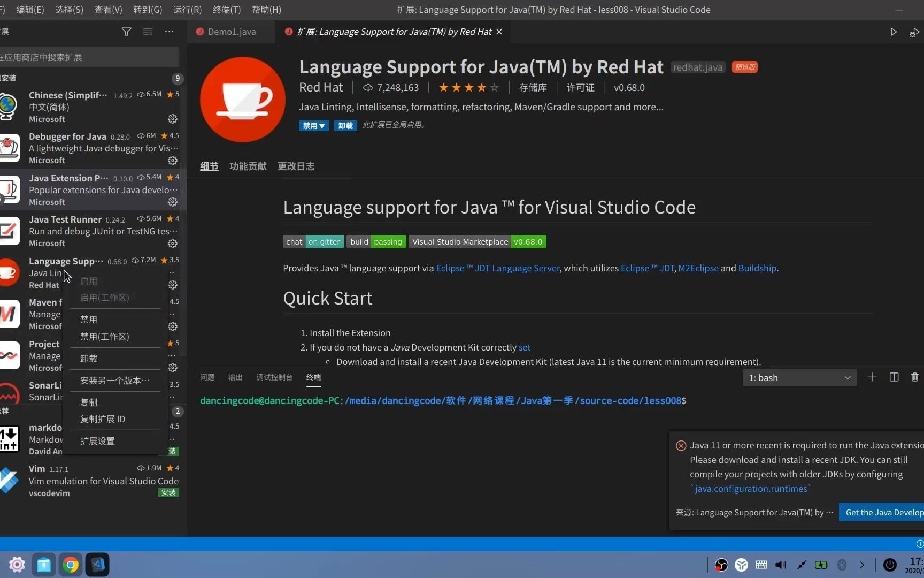The image size is (924, 578).
Task: Click the Visual Studio Marketplace v0.68.0 badge
Action: (478, 242)
